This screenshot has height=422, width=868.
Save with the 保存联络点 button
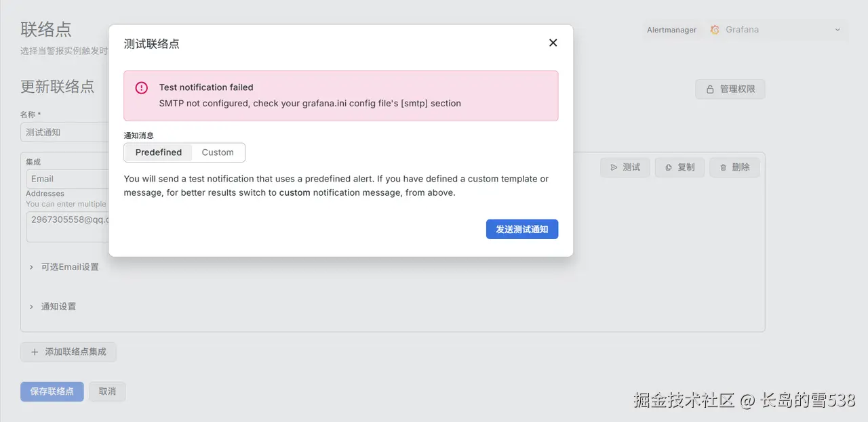click(x=52, y=392)
